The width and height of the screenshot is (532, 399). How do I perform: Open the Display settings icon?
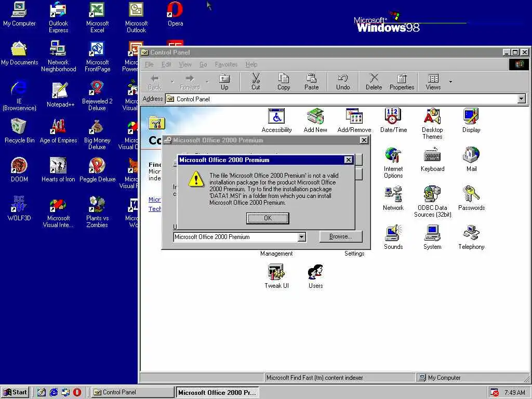(471, 121)
